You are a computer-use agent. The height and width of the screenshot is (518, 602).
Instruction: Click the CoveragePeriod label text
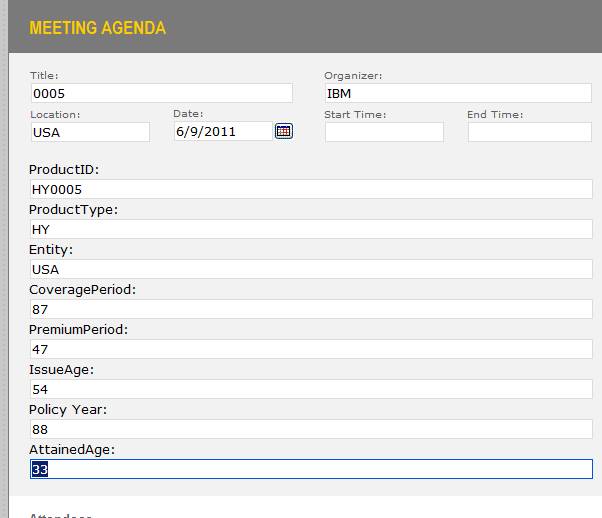pos(82,290)
